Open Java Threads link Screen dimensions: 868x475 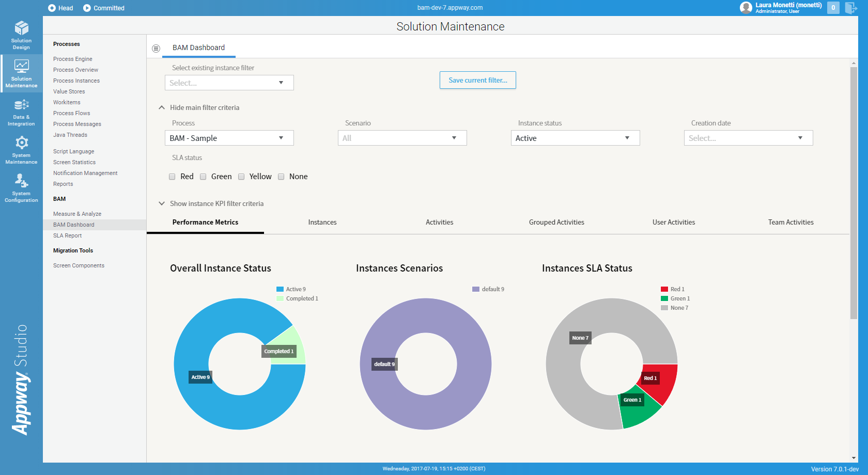tap(70, 135)
